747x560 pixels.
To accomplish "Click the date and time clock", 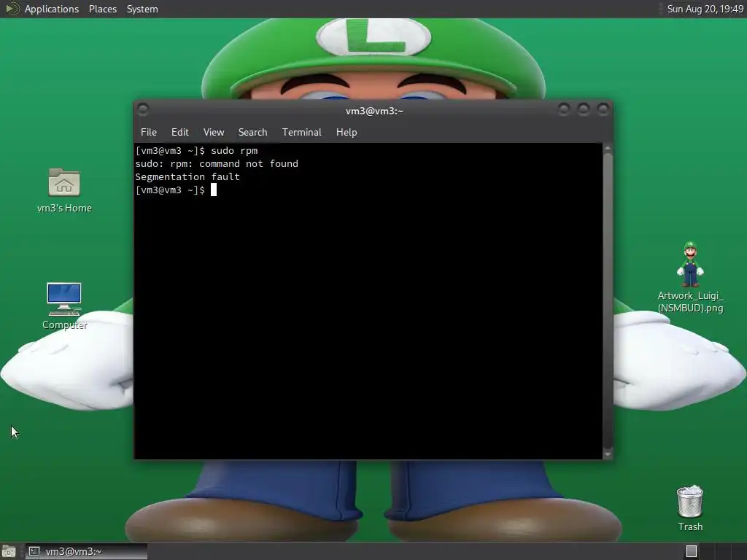I will point(705,9).
